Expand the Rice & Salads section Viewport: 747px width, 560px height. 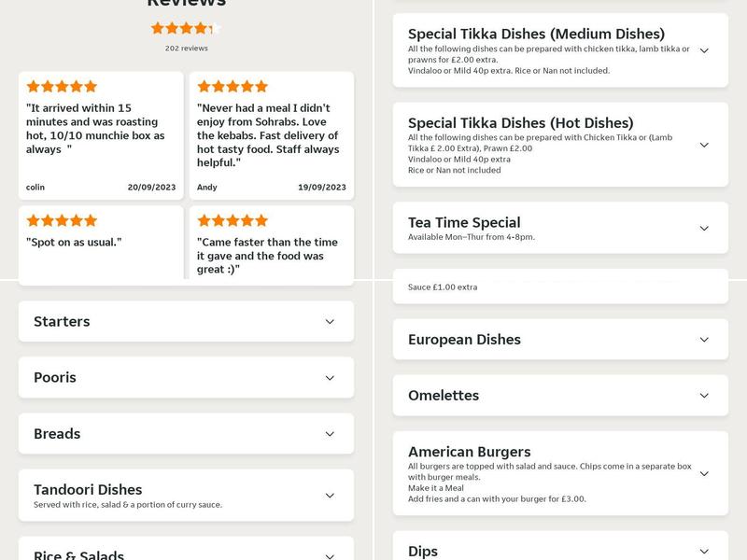tap(329, 553)
